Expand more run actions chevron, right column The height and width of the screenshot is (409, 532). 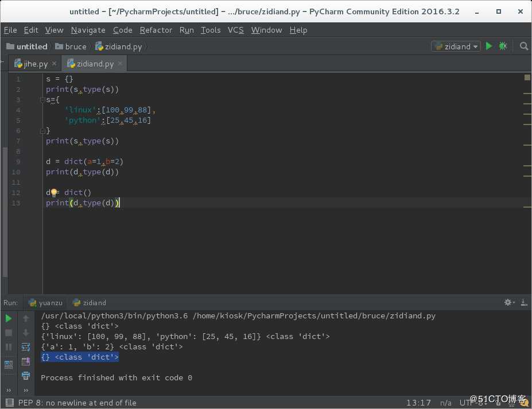(26, 390)
